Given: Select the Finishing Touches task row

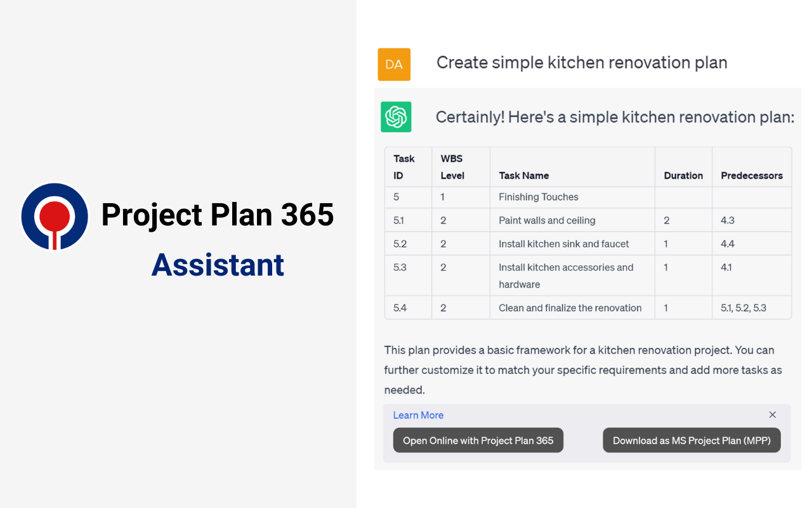Looking at the screenshot, I should [538, 197].
